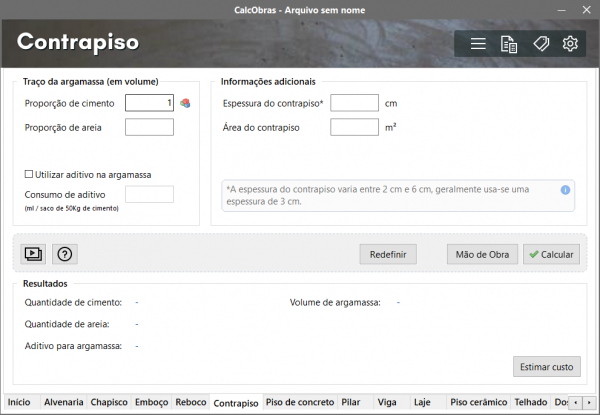The height and width of the screenshot is (415, 600).
Task: Select the Telhado tab
Action: click(x=530, y=402)
